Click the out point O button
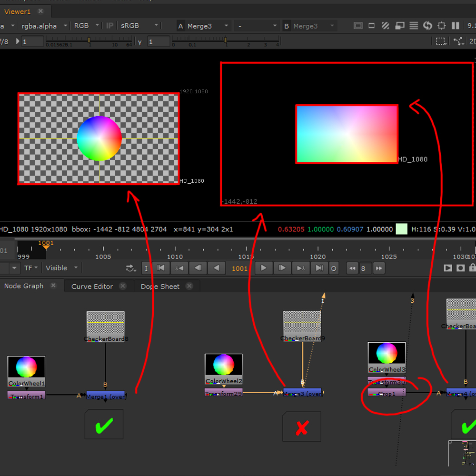The height and width of the screenshot is (476, 476). coord(333,268)
